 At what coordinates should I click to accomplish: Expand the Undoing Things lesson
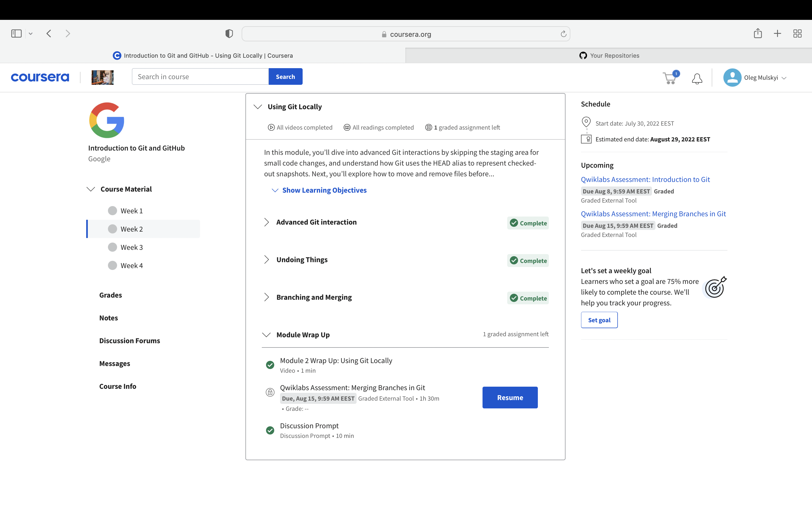266,260
